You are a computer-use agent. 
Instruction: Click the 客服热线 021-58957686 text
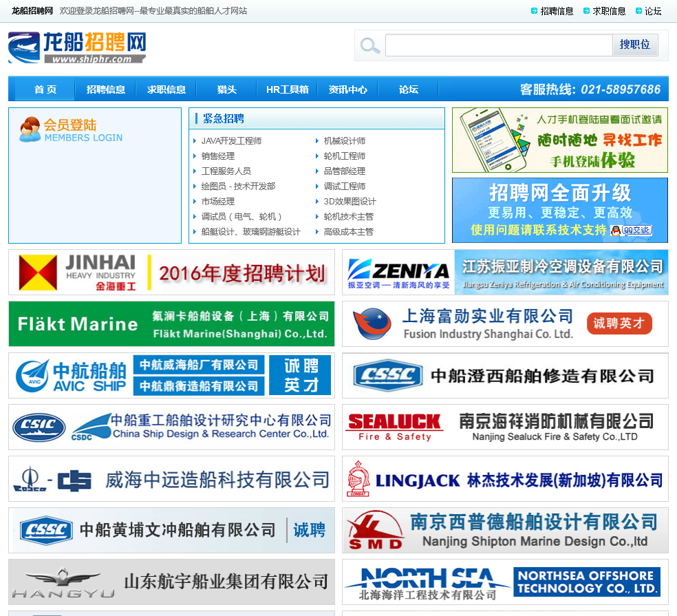coord(590,89)
